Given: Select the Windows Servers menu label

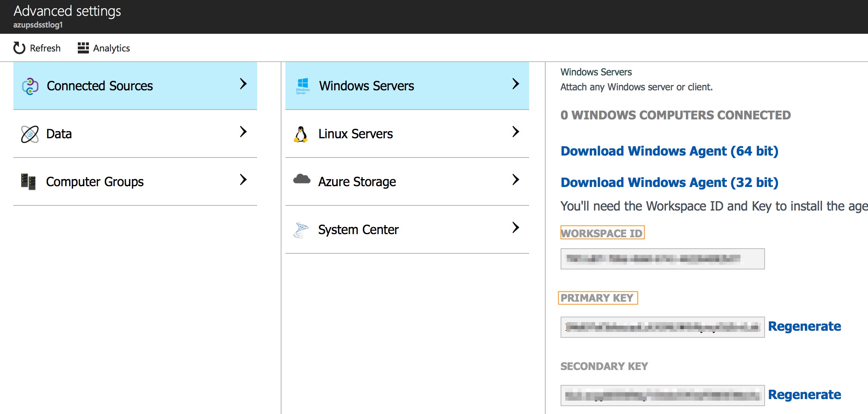Looking at the screenshot, I should [366, 86].
